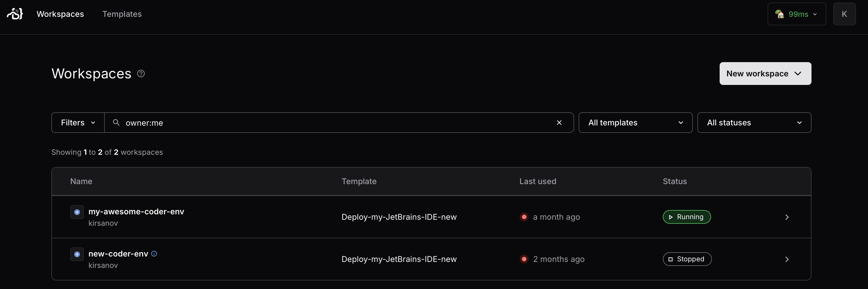Open new-coder-env row chevron
This screenshot has height=289, width=868.
pos(787,259)
